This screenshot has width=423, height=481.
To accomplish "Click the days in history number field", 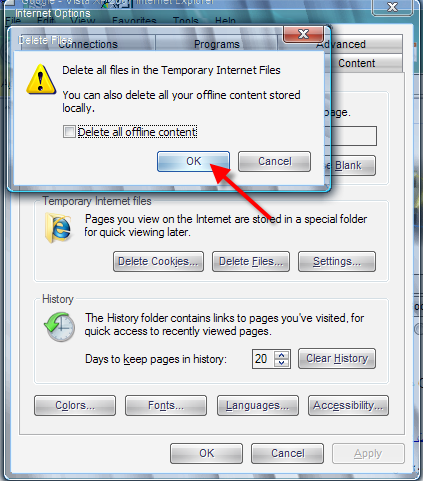I will point(263,359).
